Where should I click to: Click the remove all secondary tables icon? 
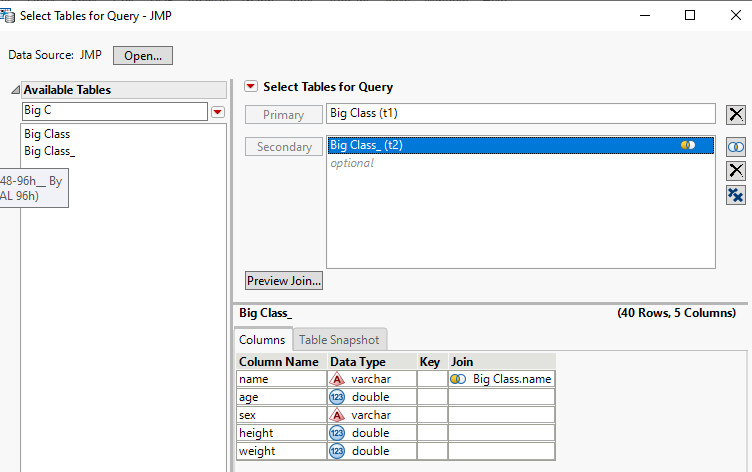736,195
